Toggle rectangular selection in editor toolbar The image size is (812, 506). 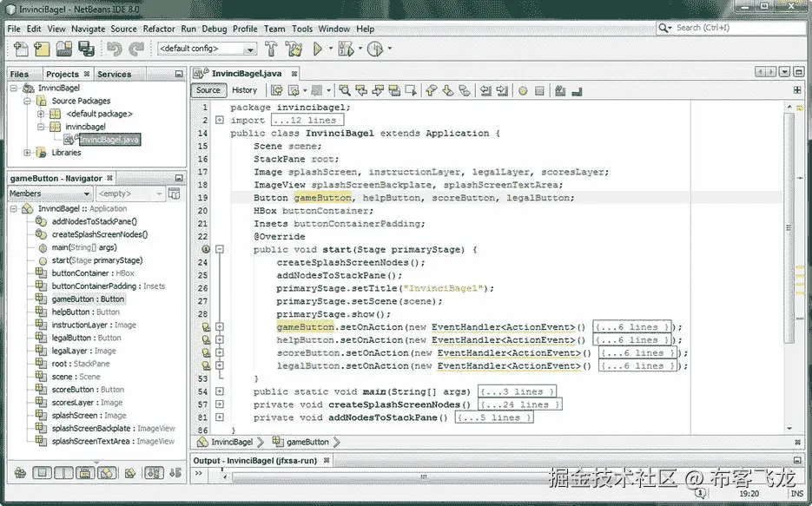pos(411,91)
